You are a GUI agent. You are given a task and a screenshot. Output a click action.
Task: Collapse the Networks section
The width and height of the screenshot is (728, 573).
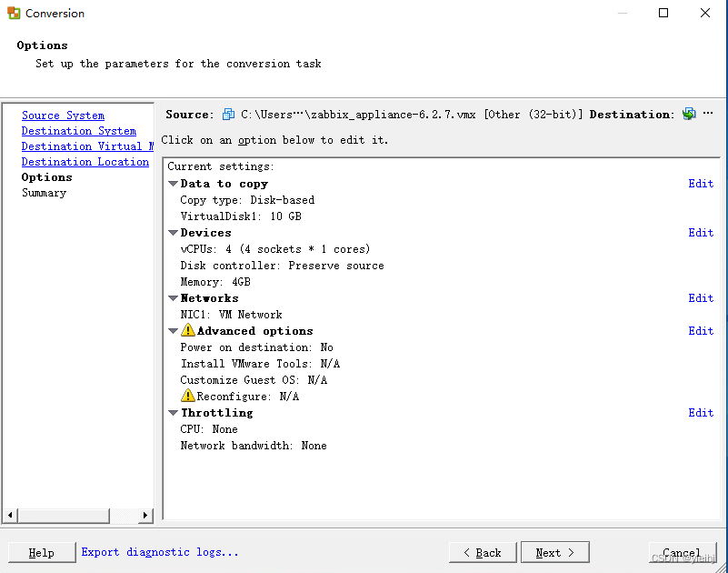(174, 298)
